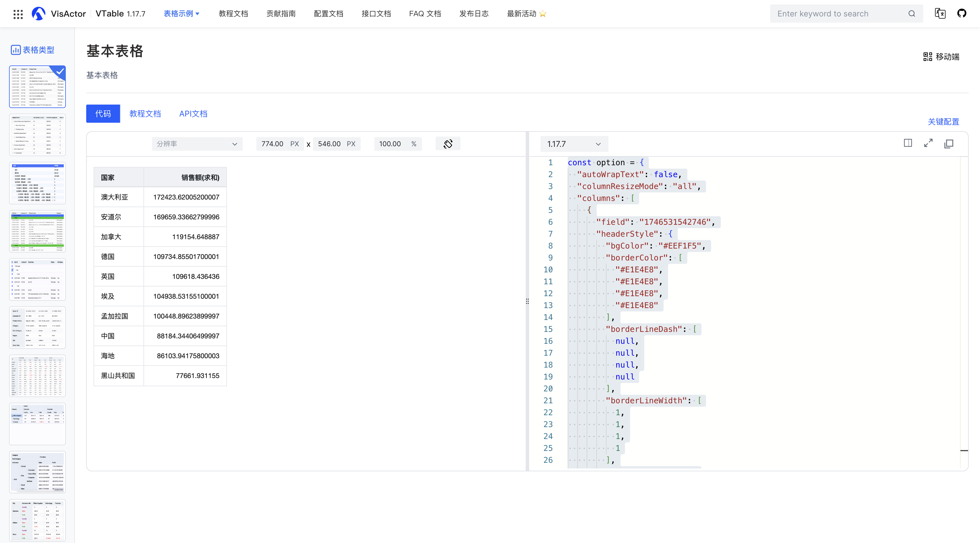Toggle split layout icon in editor
980x543 pixels.
(x=908, y=143)
